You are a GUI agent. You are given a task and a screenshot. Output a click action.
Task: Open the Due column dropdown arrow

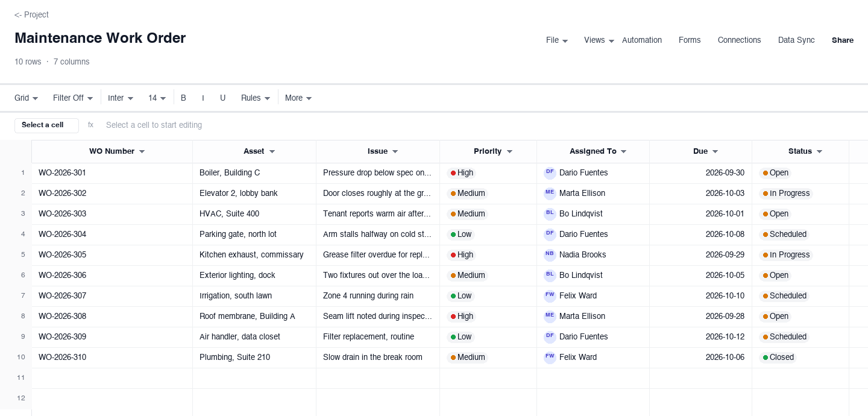(715, 152)
